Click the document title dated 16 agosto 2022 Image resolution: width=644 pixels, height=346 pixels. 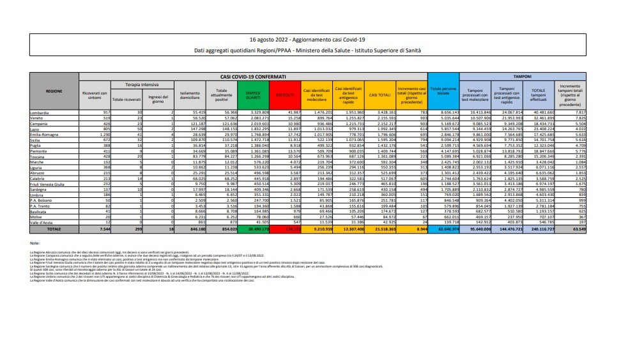(321, 39)
